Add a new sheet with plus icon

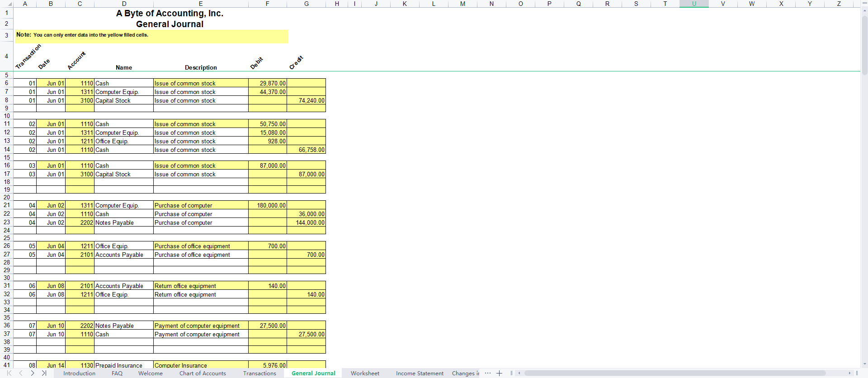pos(499,373)
